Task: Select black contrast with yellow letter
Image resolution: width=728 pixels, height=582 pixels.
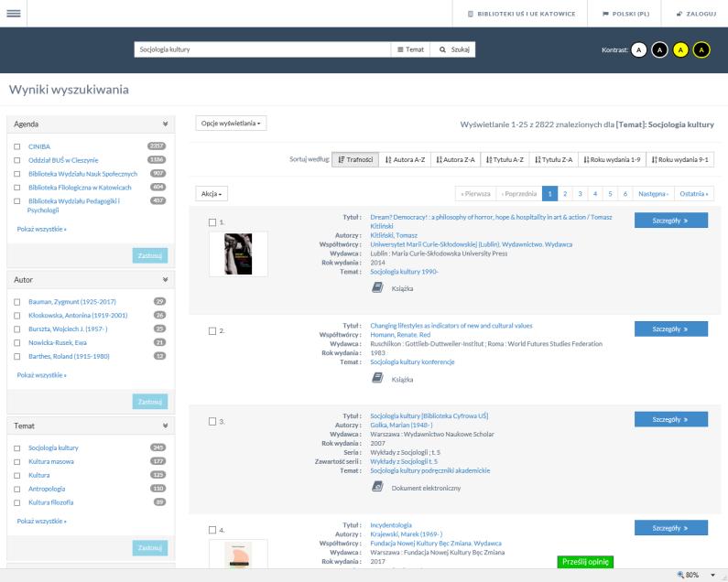Action: click(x=701, y=49)
